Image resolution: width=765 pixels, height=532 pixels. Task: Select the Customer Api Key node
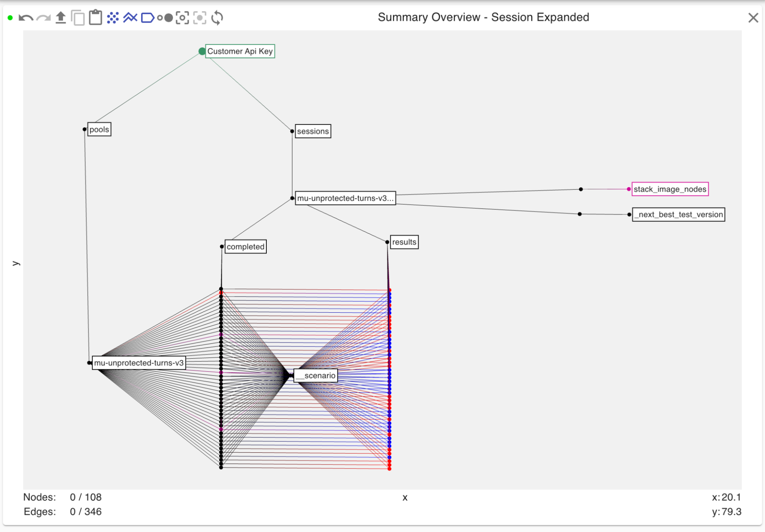tap(240, 51)
